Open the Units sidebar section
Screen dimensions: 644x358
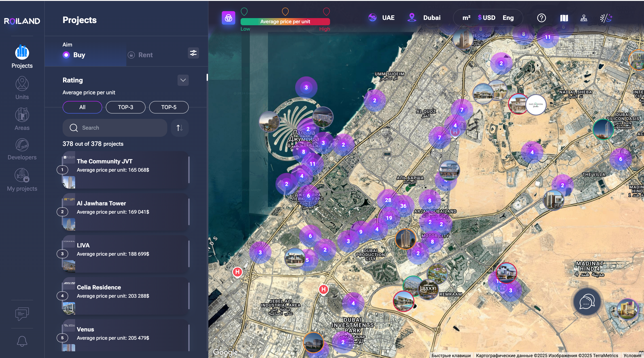pyautogui.click(x=22, y=88)
